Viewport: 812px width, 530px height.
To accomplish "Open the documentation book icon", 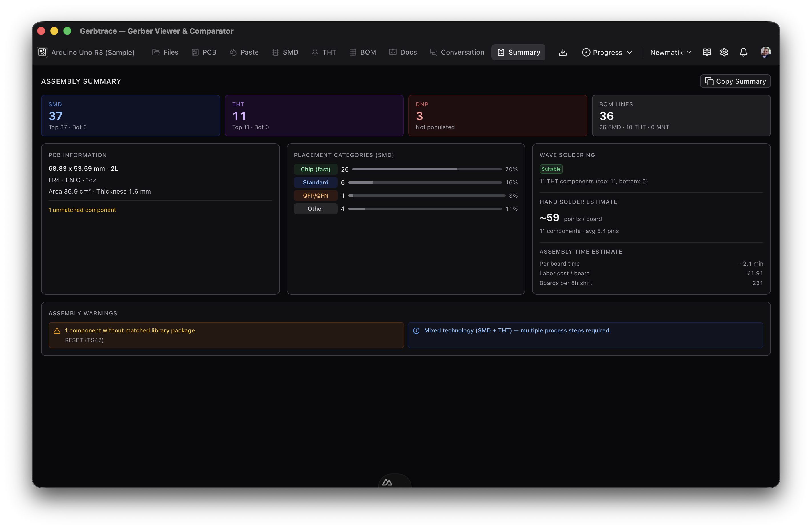I will 707,52.
